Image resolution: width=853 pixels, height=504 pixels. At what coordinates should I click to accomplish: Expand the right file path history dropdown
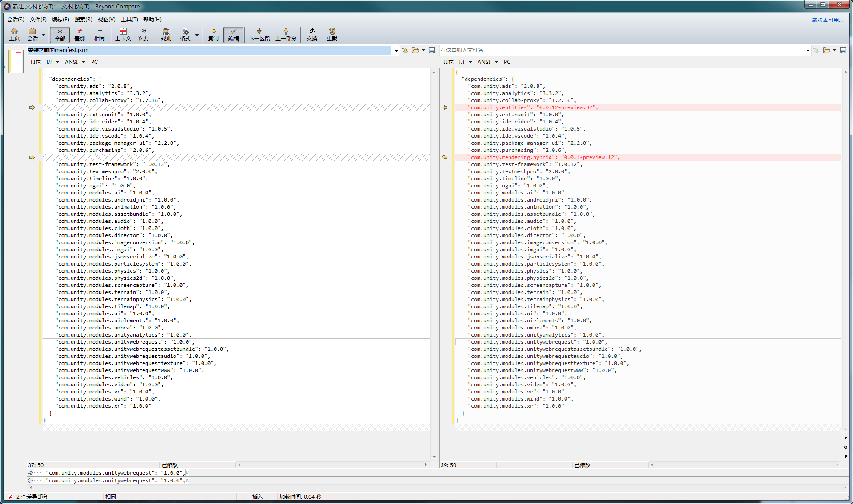(808, 51)
